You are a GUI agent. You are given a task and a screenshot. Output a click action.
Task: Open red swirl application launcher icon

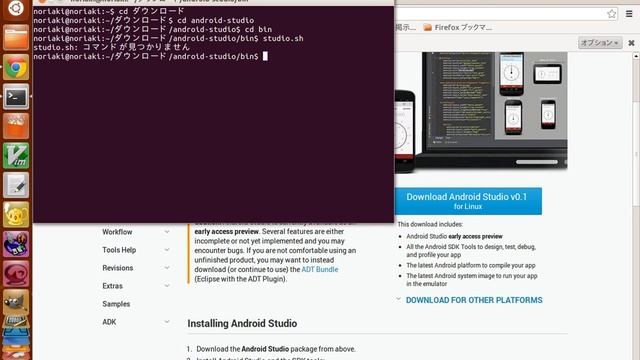[x=16, y=273]
